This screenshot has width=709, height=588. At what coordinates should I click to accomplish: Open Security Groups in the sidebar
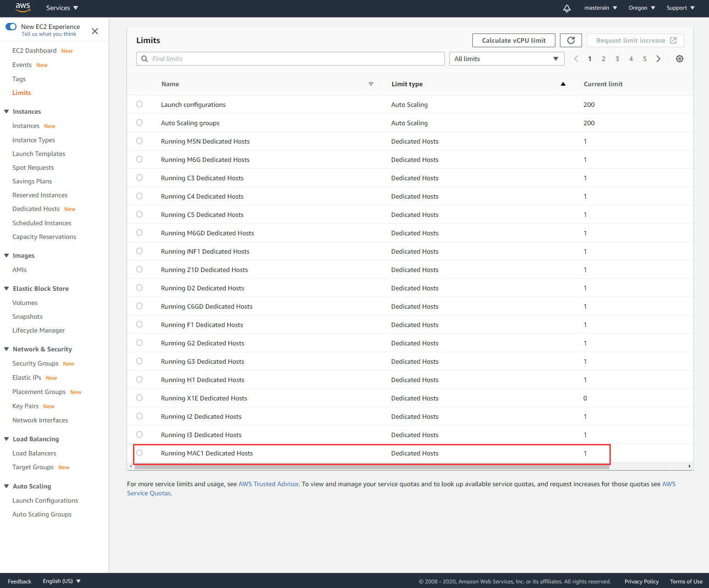click(35, 363)
